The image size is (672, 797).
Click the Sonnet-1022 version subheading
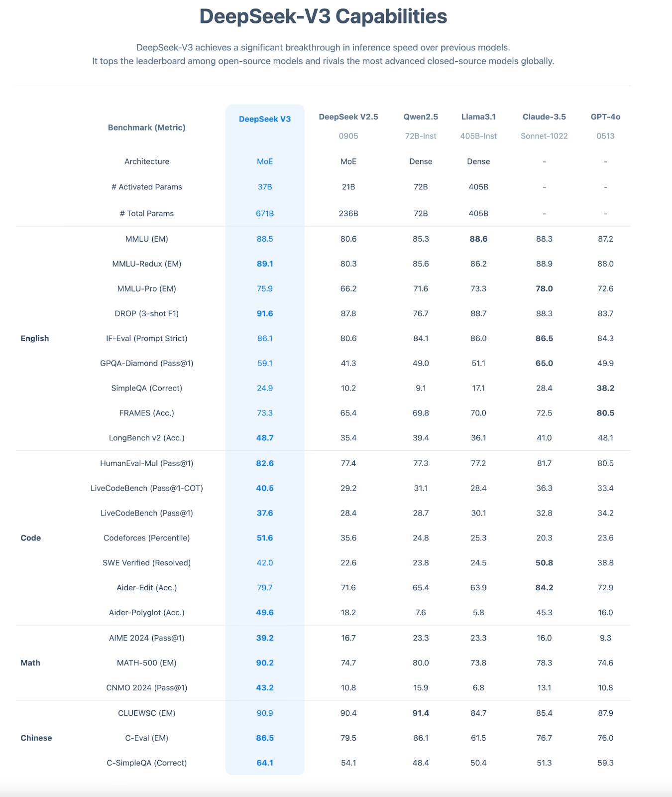point(544,136)
